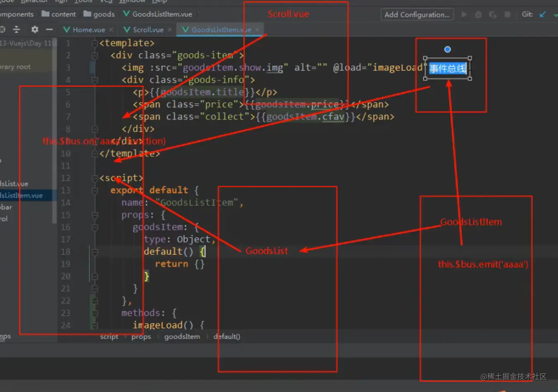Click the Vue icon on Home.vue tab
Viewport: 558px width, 392px height.
tap(66, 30)
